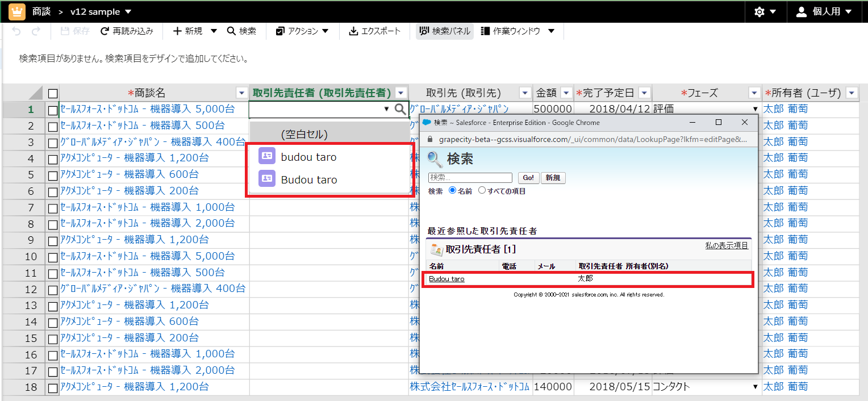
Task: Click the 500000 amount cell
Action: click(x=553, y=109)
